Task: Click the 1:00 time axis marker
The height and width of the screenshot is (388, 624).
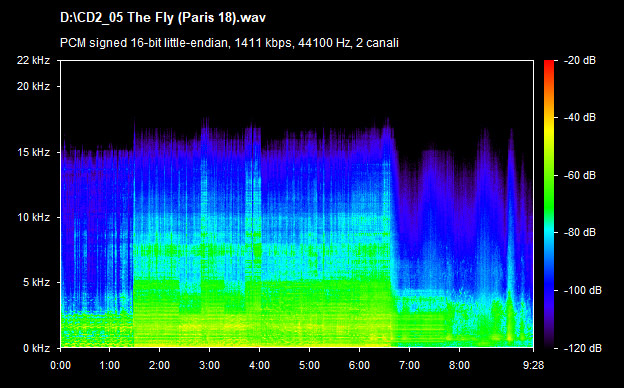Action: pyautogui.click(x=109, y=365)
